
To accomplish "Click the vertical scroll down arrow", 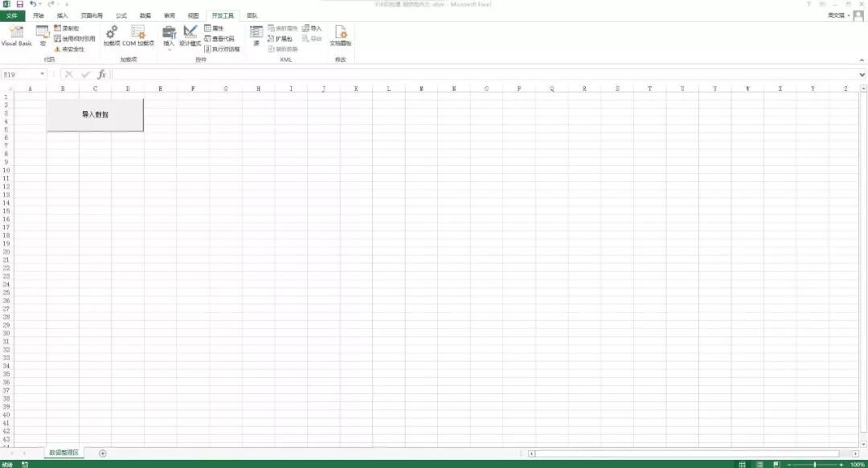I will [x=863, y=444].
